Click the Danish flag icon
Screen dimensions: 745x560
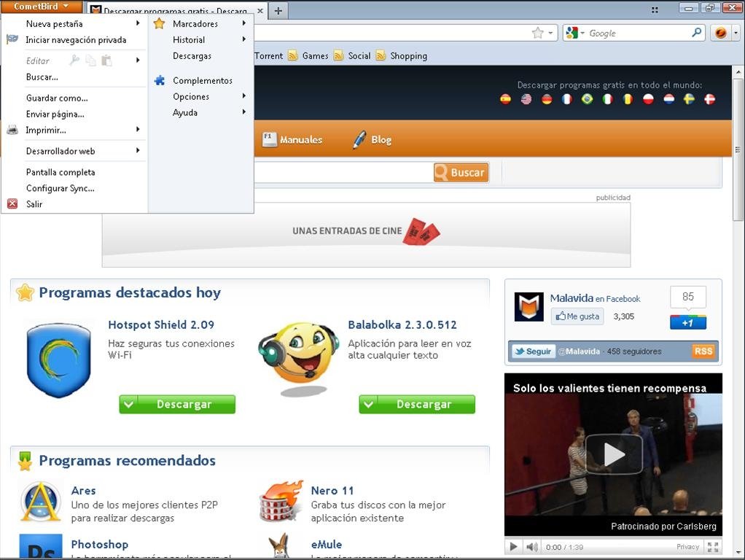point(709,99)
